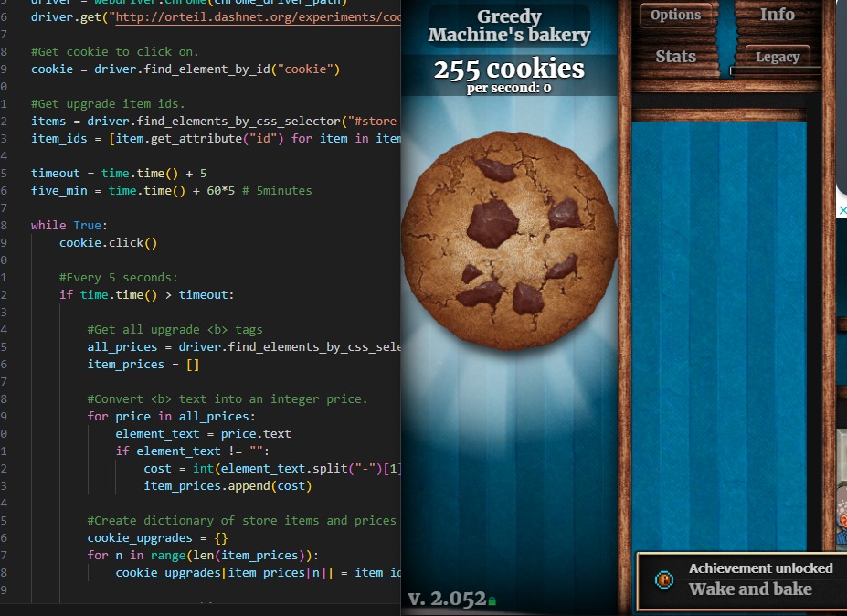Click the '255 cookies' counter
Image resolution: width=847 pixels, height=616 pixels.
pyautogui.click(x=510, y=69)
